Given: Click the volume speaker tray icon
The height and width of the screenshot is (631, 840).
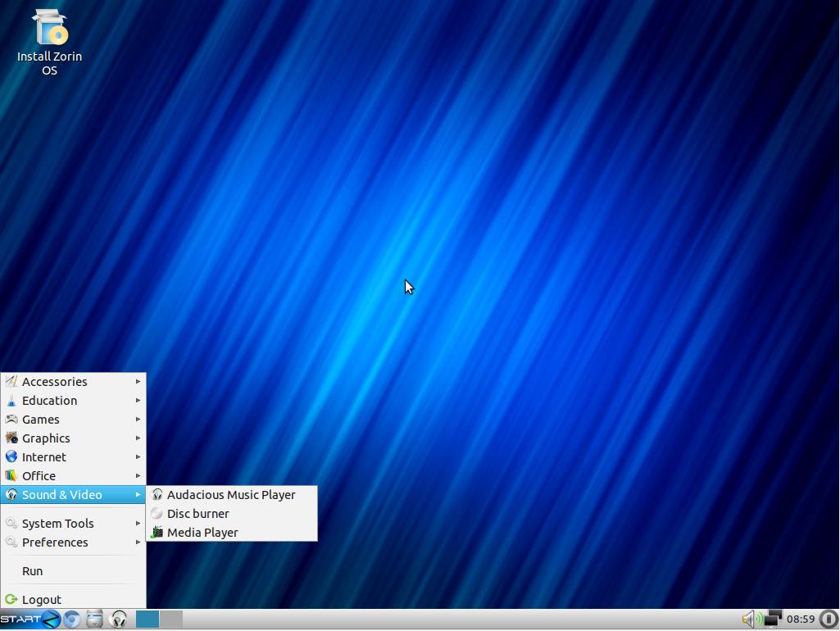Looking at the screenshot, I should pos(748,620).
